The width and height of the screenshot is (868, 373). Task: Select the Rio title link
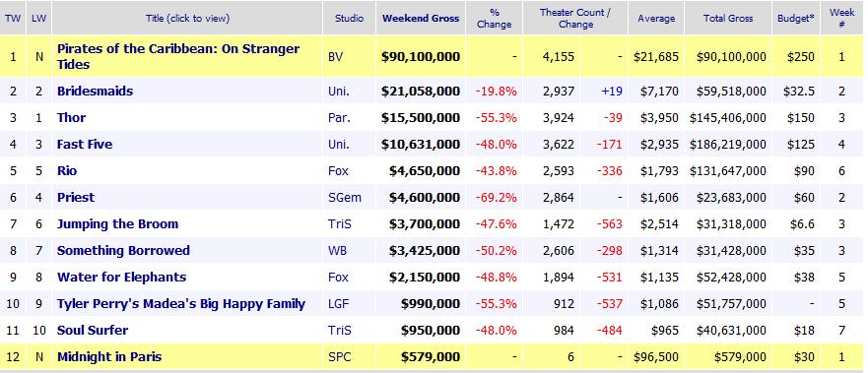[67, 170]
